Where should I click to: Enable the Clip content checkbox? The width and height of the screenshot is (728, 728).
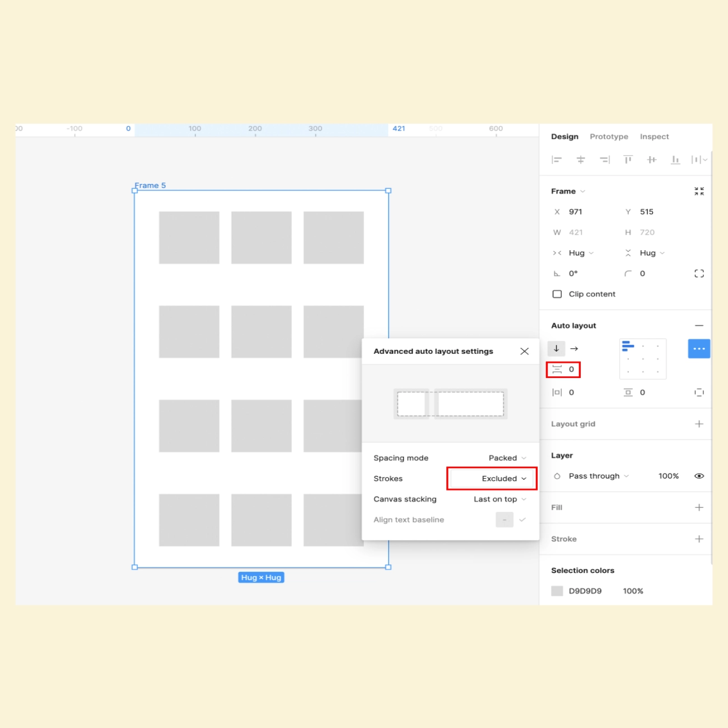557,294
